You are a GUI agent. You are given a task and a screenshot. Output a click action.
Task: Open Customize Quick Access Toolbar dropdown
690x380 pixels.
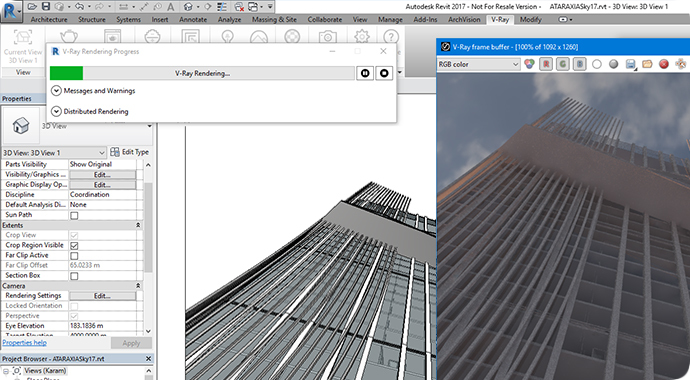click(x=270, y=7)
